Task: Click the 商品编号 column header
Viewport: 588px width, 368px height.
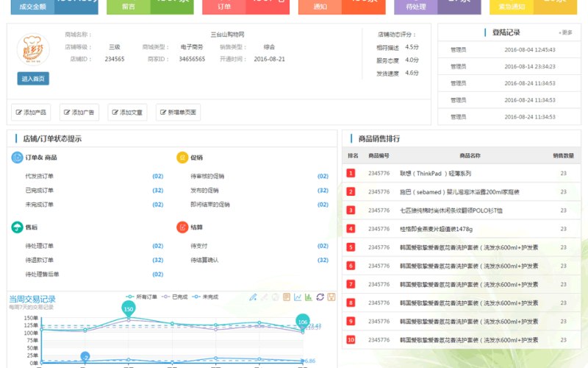Action: [379, 155]
